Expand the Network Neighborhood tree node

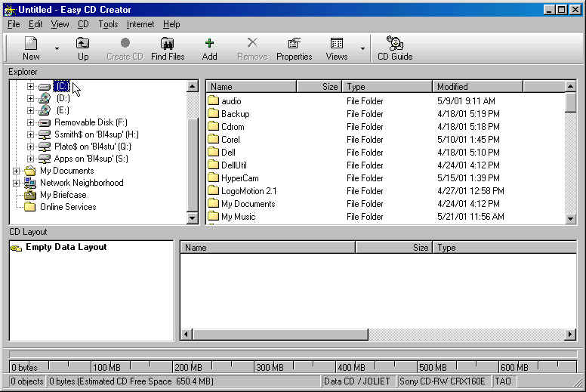coord(16,183)
